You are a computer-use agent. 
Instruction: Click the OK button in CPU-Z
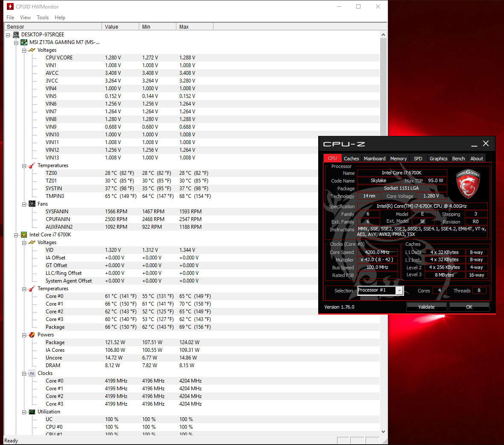point(469,307)
